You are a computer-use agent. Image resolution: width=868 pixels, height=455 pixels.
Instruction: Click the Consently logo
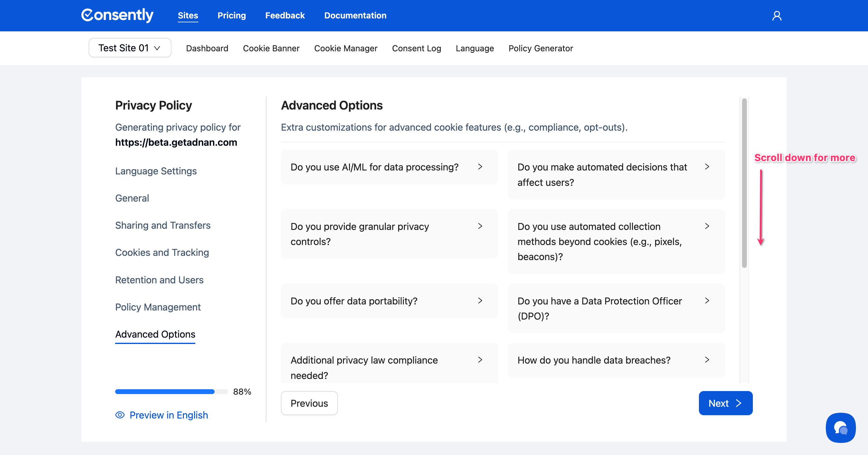pos(117,15)
